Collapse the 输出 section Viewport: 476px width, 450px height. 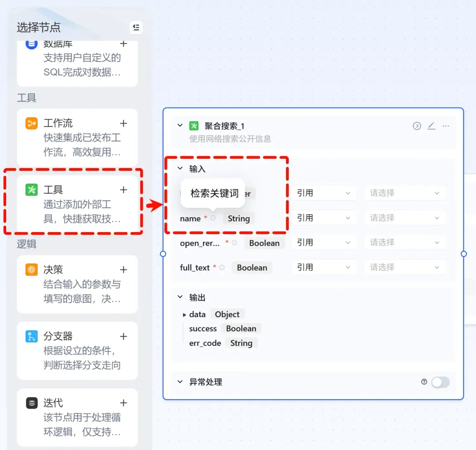tap(180, 297)
